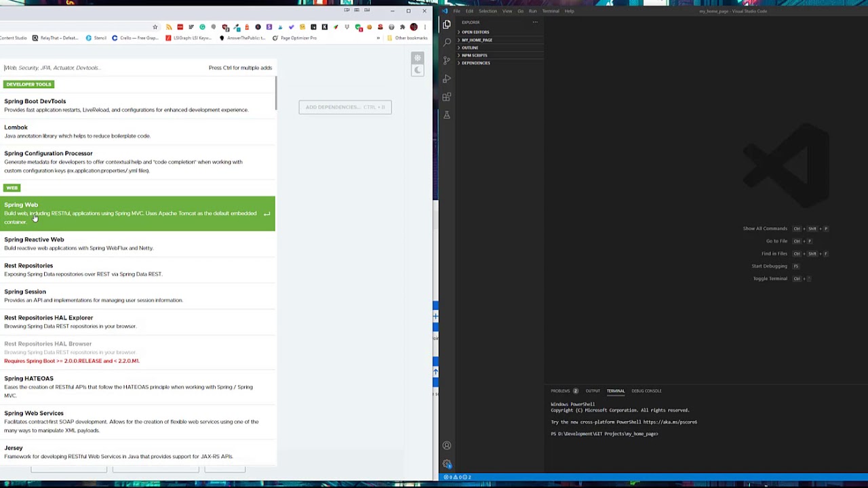Open the Run menu in VS Code
Viewport: 868px width, 488px height.
(x=532, y=11)
